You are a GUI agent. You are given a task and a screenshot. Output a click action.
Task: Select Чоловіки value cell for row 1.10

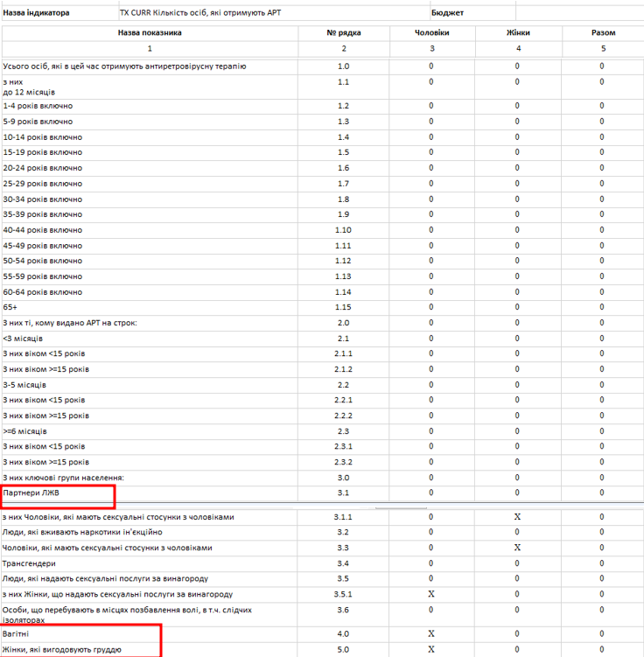(x=431, y=230)
